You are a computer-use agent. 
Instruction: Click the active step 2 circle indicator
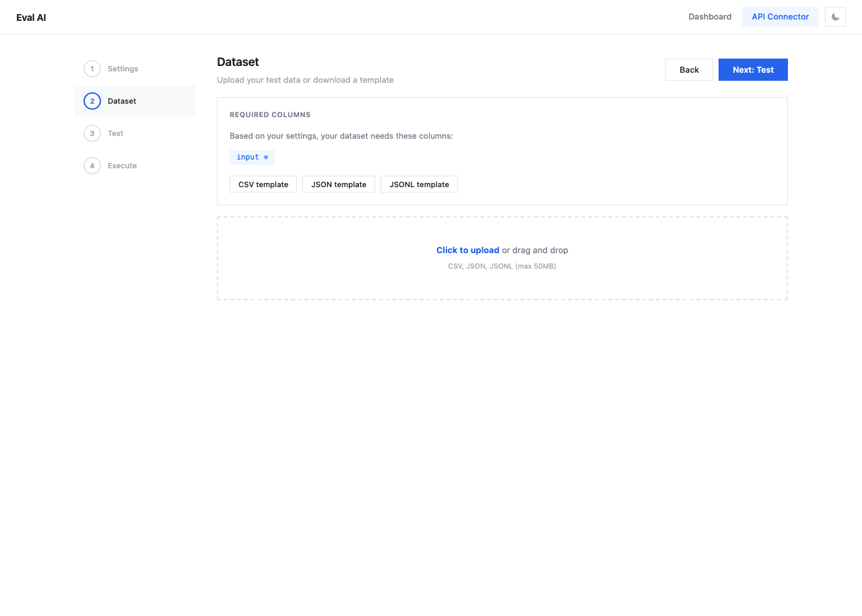(92, 101)
